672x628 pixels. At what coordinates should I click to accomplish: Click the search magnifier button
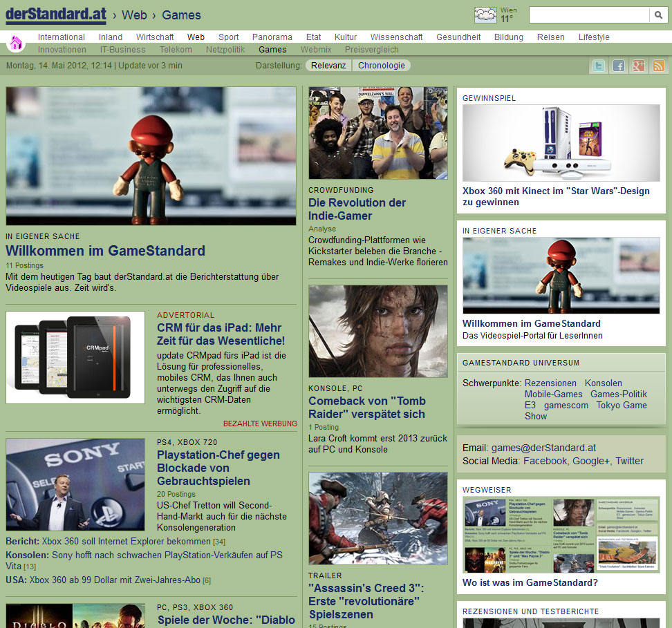[x=658, y=15]
